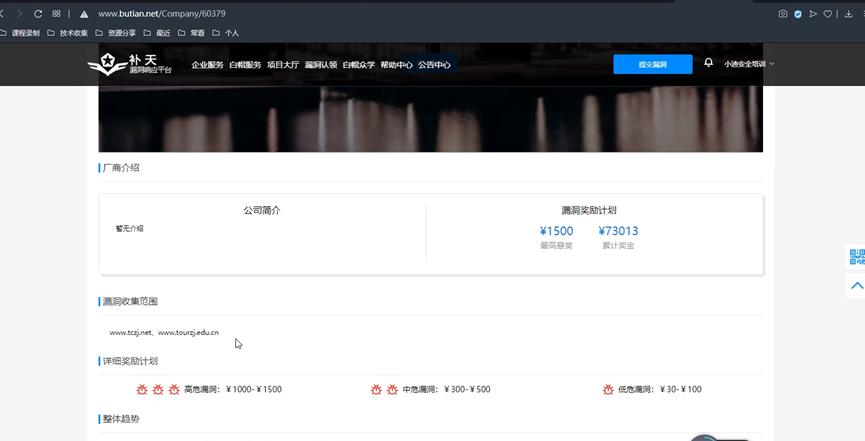Click the ¥1500 最高悬赏 amount
This screenshot has width=865, height=441.
point(557,231)
